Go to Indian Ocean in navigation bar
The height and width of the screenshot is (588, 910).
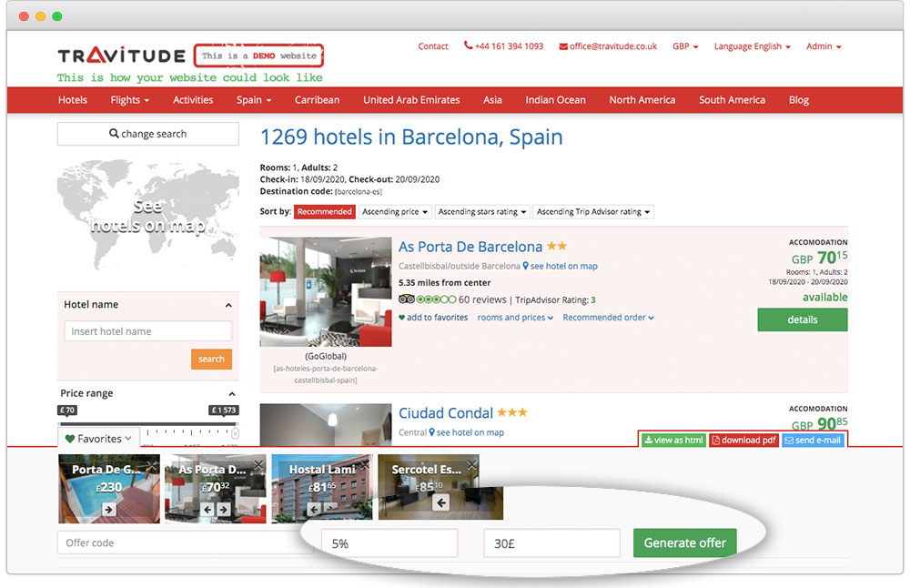[554, 100]
